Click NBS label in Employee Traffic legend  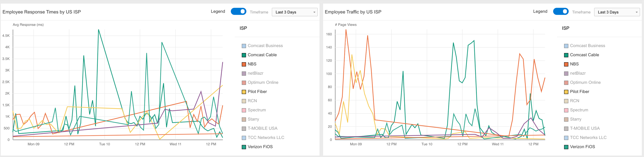[574, 64]
